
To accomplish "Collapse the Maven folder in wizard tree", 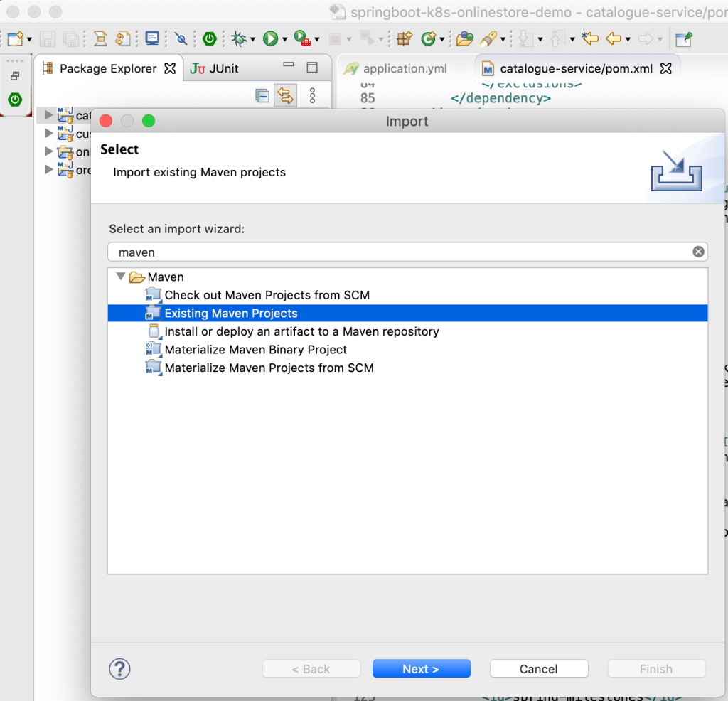I will tap(120, 277).
